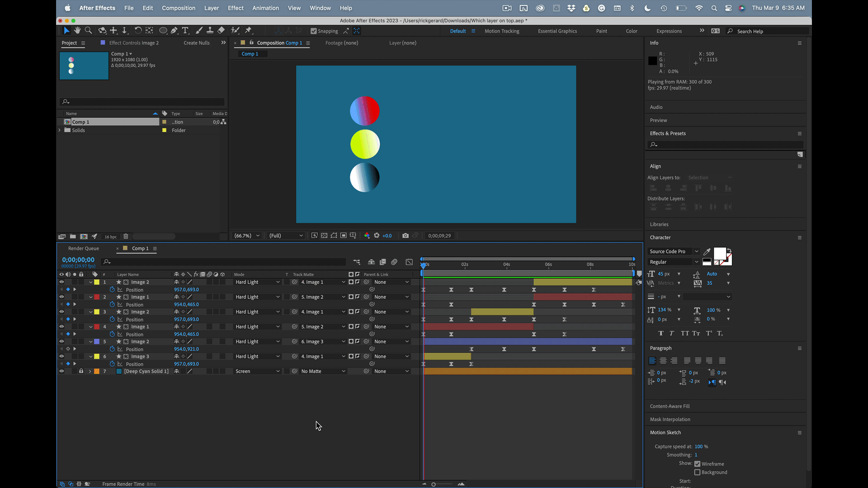Click the current timecode 0;00;00;00 field
The height and width of the screenshot is (488, 868).
click(x=78, y=260)
